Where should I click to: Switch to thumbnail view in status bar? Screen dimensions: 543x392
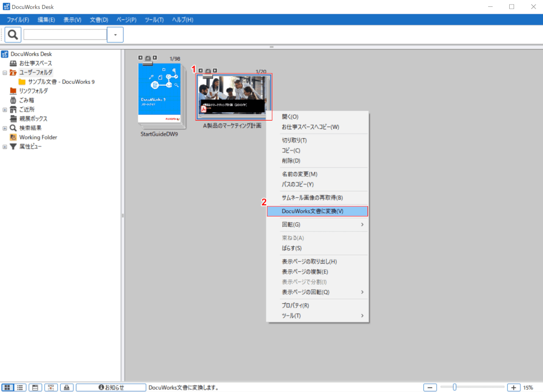click(7, 387)
